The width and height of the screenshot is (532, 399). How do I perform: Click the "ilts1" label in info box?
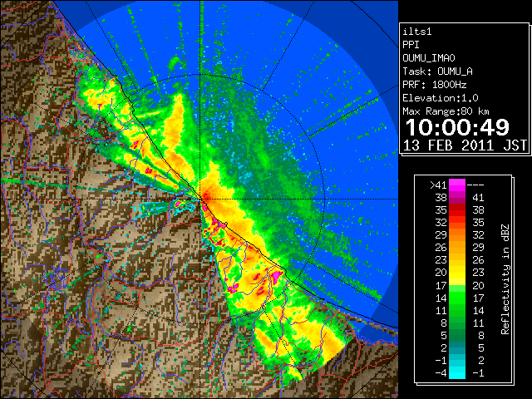click(417, 32)
